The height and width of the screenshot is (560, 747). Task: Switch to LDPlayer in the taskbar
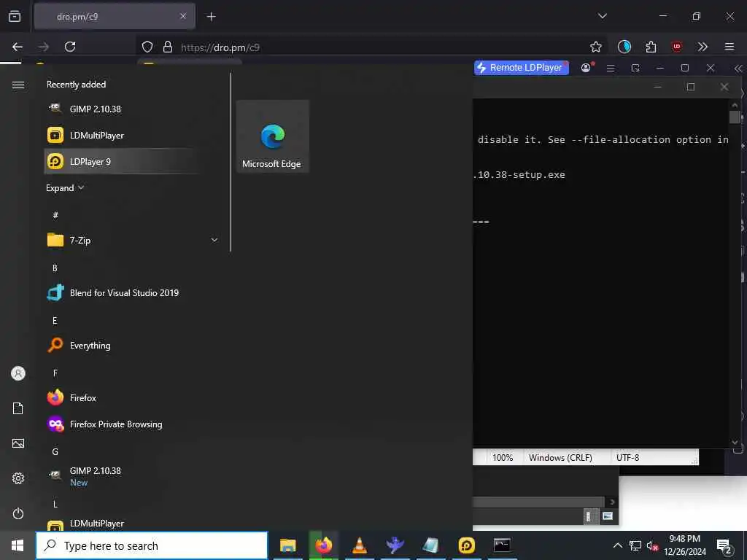tap(466, 545)
